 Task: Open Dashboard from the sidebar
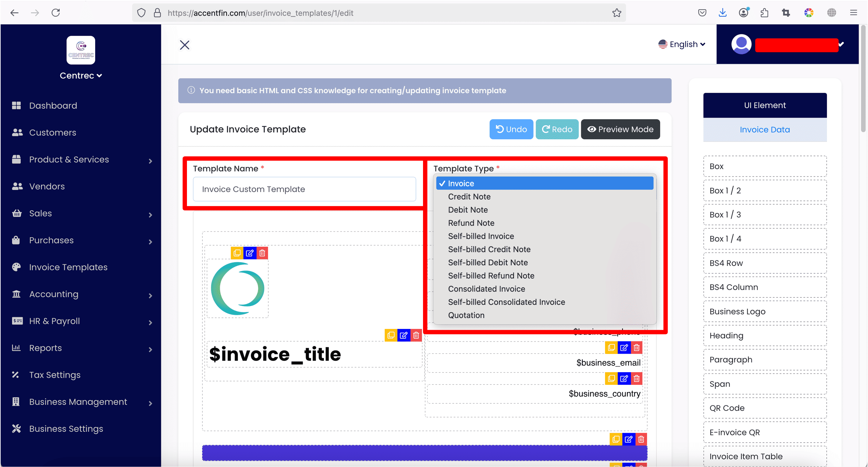click(53, 105)
